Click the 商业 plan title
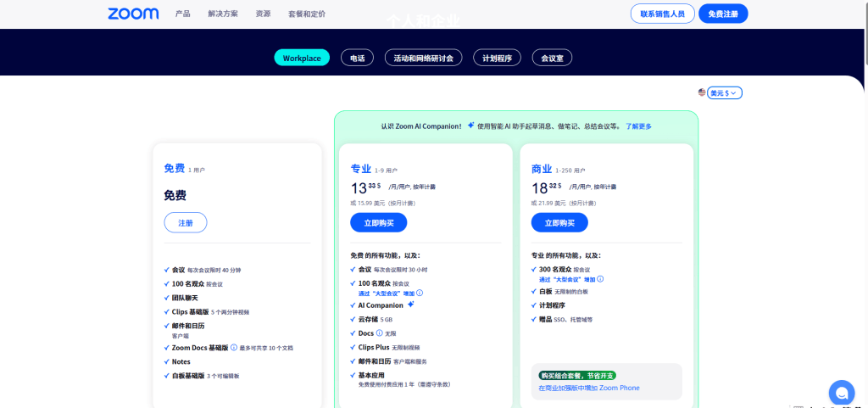The width and height of the screenshot is (868, 408). pos(542,169)
